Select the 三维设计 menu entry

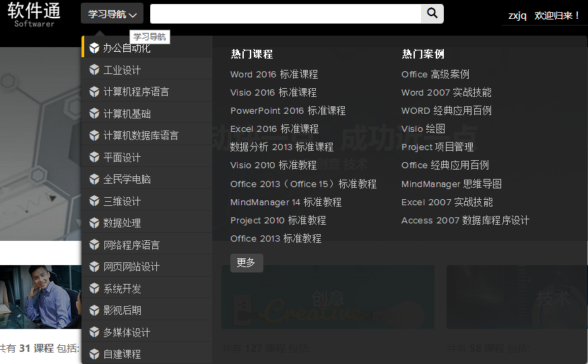click(147, 201)
